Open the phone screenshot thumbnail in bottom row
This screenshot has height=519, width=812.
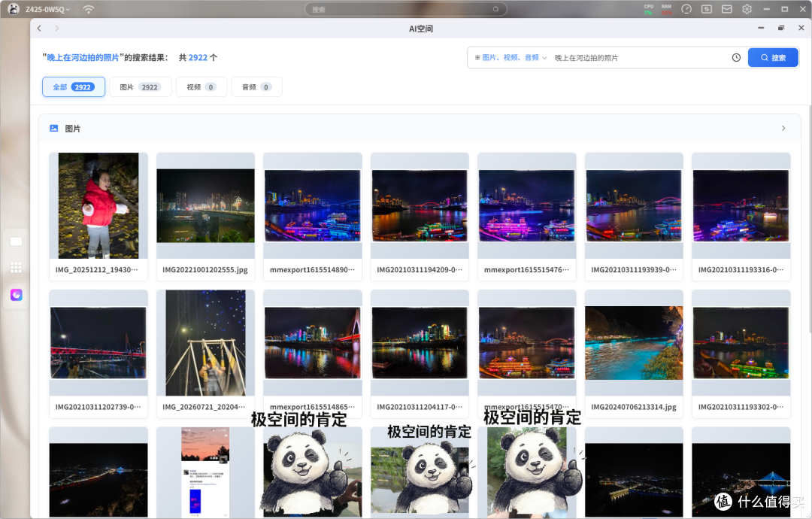(205, 472)
